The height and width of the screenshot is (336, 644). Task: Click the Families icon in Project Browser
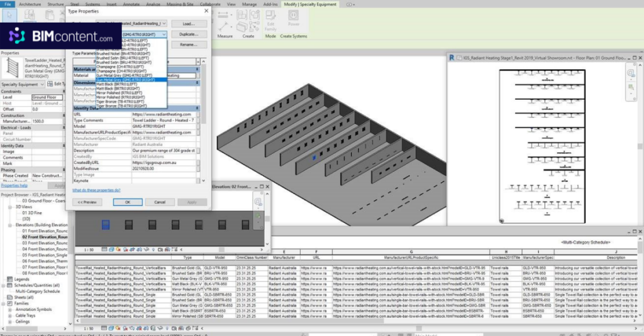tap(9, 303)
